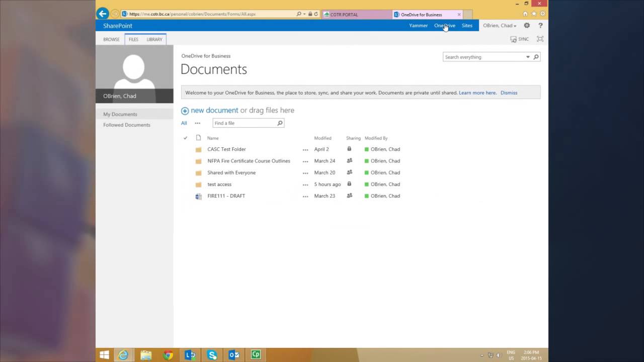Click the Windows Start button
Screen dimensions: 644x362
[104, 355]
